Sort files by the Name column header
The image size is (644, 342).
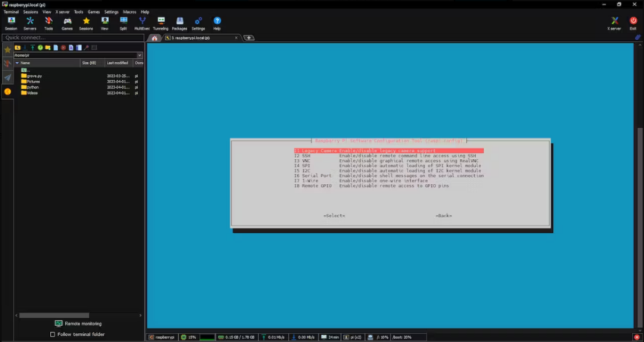[45, 63]
